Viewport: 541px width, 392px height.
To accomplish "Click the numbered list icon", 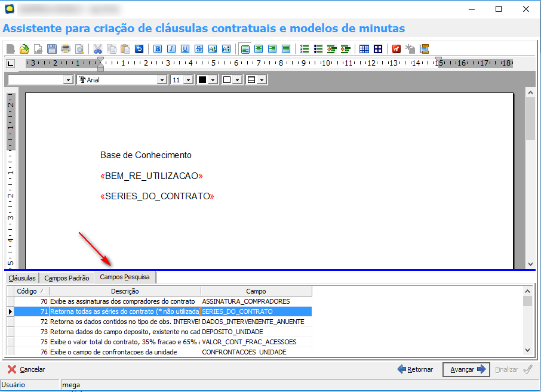I will pyautogui.click(x=305, y=49).
